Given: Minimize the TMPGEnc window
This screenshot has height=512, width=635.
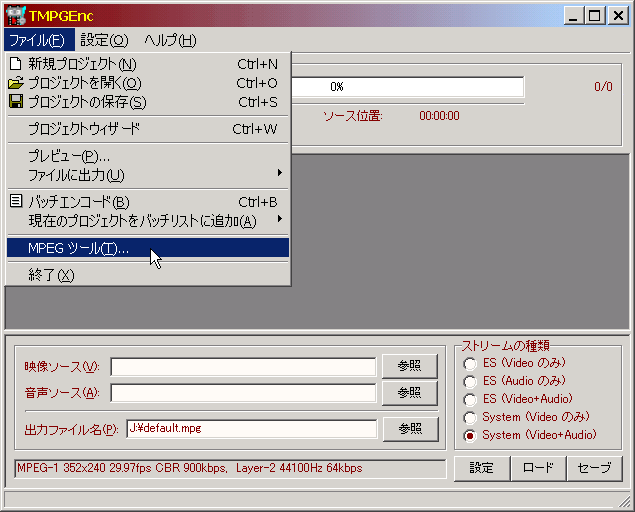Looking at the screenshot, I should click(573, 16).
